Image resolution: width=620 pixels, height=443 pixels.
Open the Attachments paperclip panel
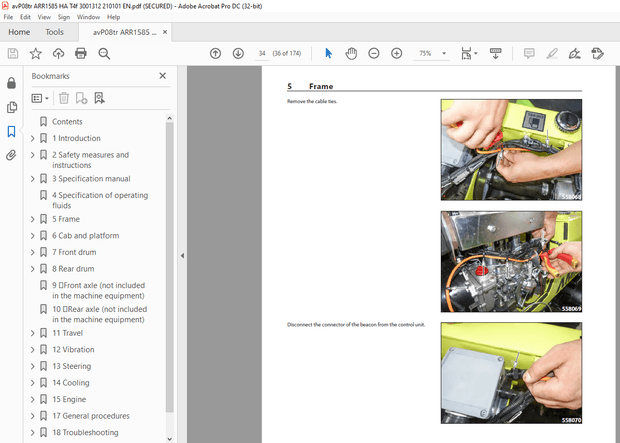(x=11, y=155)
